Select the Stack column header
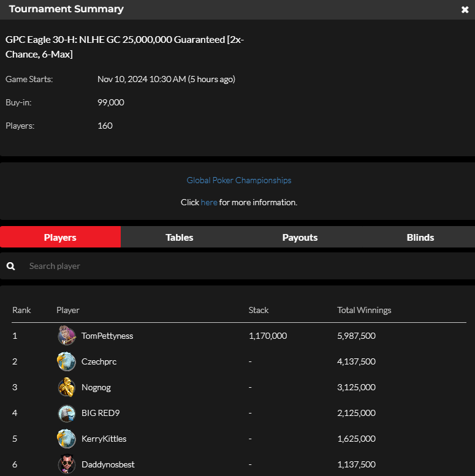This screenshot has height=476, width=475. (259, 310)
